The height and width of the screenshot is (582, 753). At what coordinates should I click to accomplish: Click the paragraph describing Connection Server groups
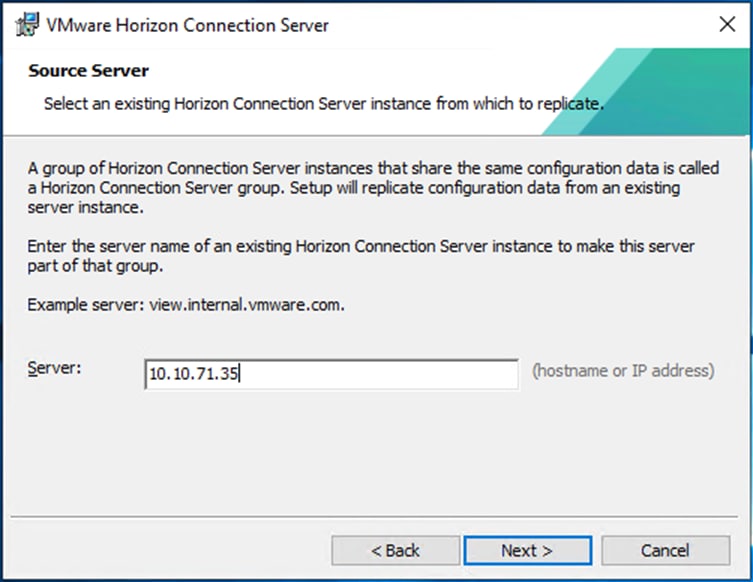[372, 189]
